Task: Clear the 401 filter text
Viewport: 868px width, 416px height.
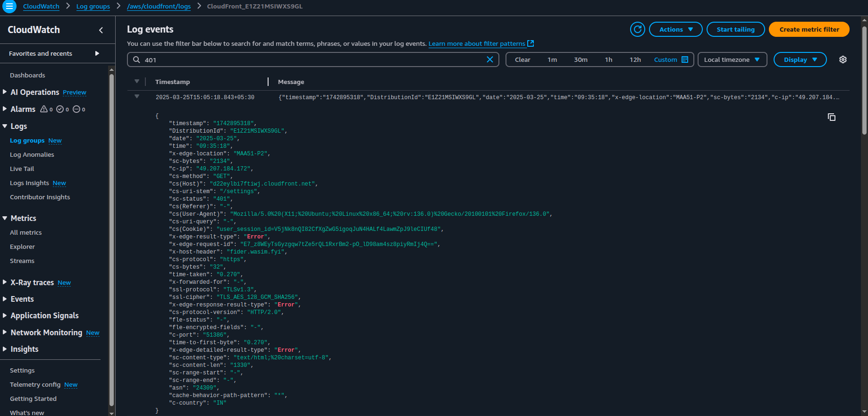Action: 490,59
